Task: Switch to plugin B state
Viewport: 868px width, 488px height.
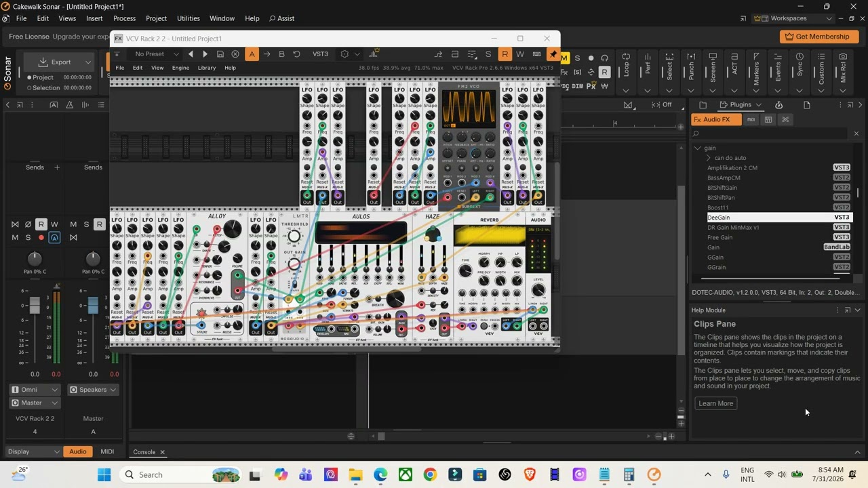Action: pos(281,54)
